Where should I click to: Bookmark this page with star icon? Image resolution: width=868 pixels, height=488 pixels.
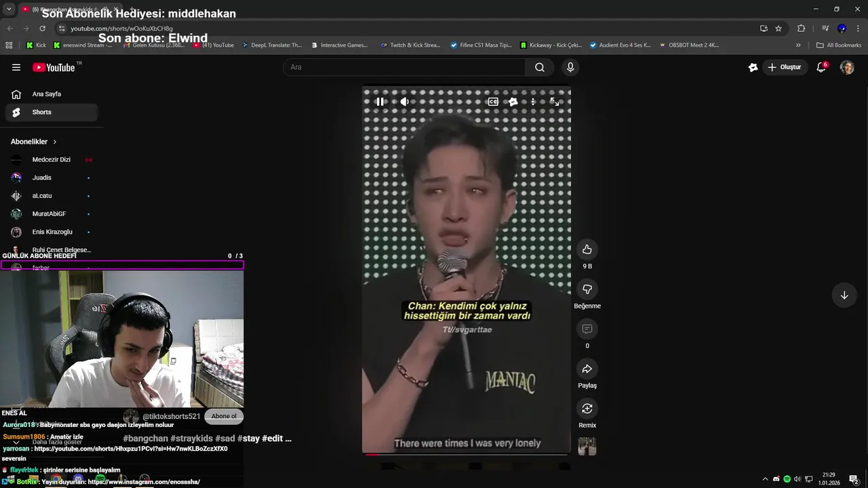[x=778, y=28]
